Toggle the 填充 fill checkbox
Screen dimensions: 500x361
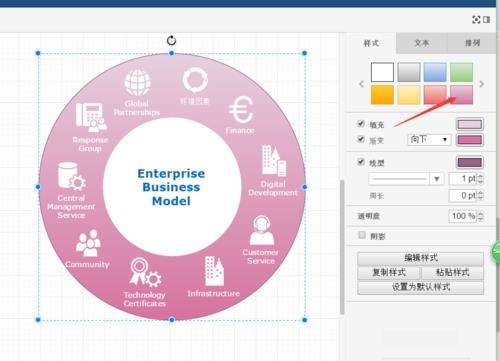tap(361, 124)
